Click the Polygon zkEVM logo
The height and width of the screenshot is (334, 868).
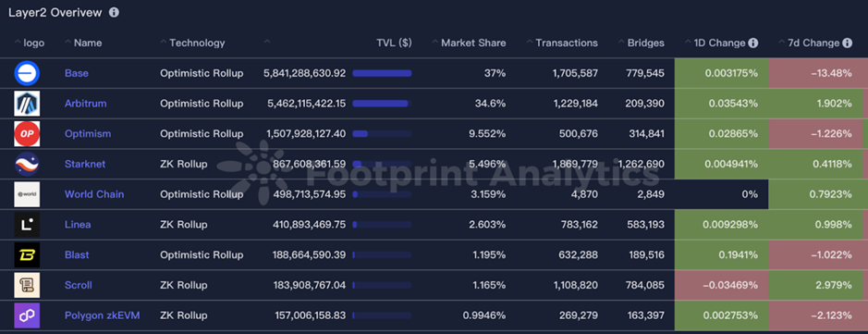tap(27, 315)
